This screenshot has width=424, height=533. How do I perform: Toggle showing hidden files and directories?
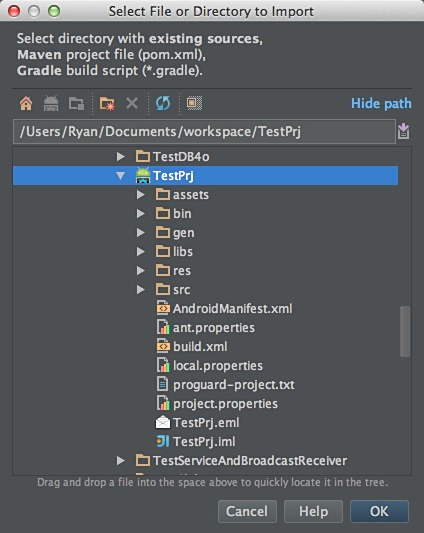(x=194, y=103)
